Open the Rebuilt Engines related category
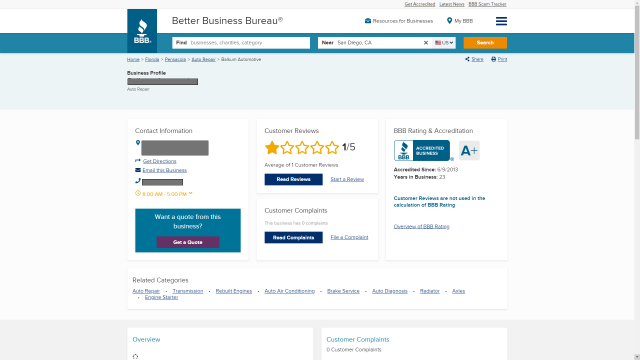This screenshot has width=640, height=360. (x=233, y=291)
